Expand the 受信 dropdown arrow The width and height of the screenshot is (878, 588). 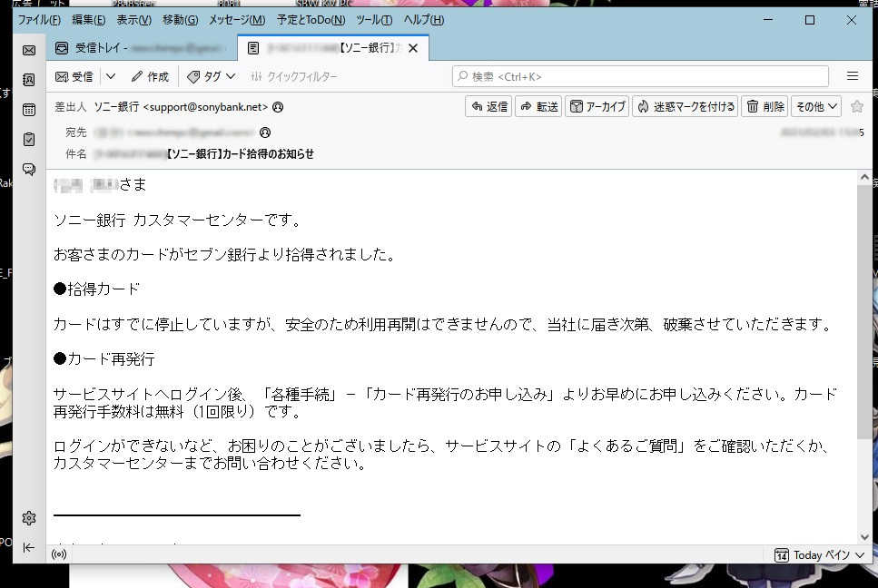[111, 76]
